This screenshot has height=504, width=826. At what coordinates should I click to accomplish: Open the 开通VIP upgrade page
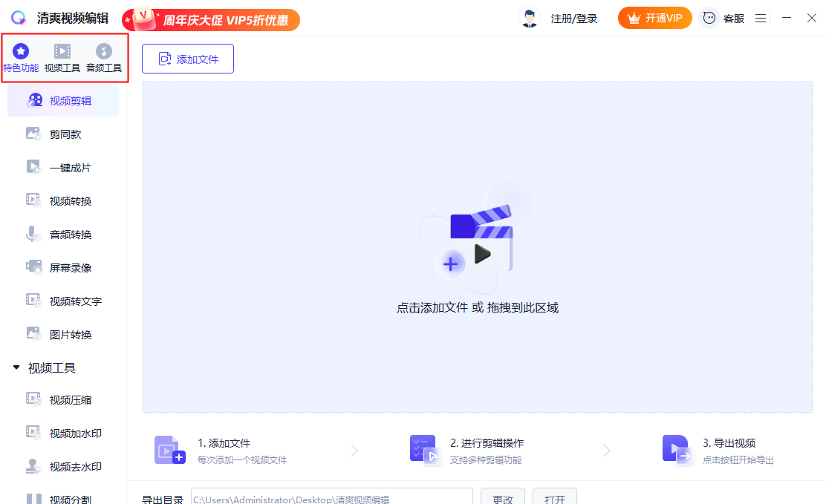pos(654,18)
